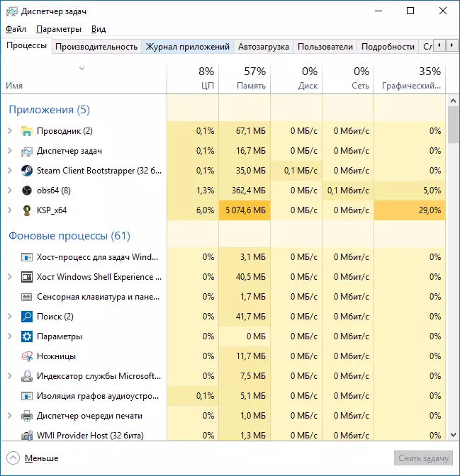Click the Диспетчер очереди печати printer icon
Viewport: 460px width, 476px height.
click(x=27, y=416)
